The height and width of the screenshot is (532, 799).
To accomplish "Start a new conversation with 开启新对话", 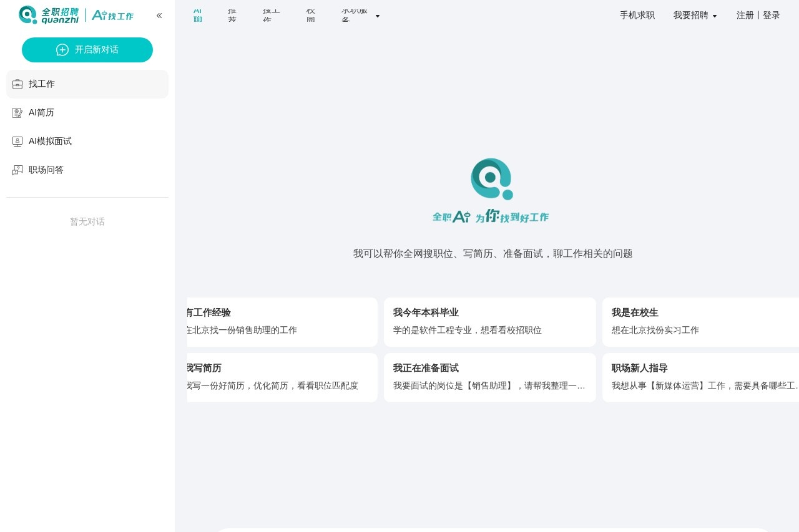I will pyautogui.click(x=87, y=50).
